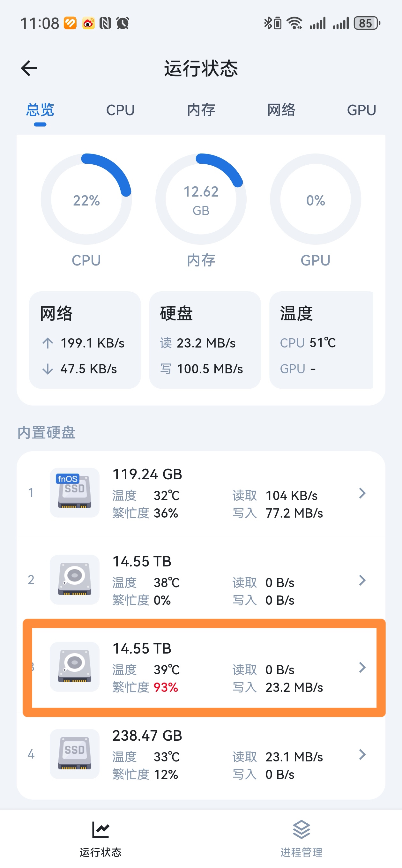
Task: Expand disk 2 details chevron
Action: 362,580
